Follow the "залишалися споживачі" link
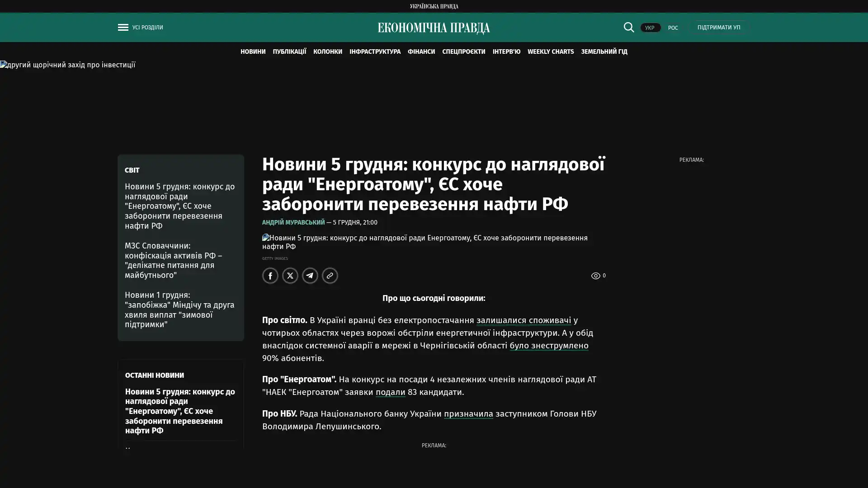Screen dimensions: 868x488 [x=524, y=320]
